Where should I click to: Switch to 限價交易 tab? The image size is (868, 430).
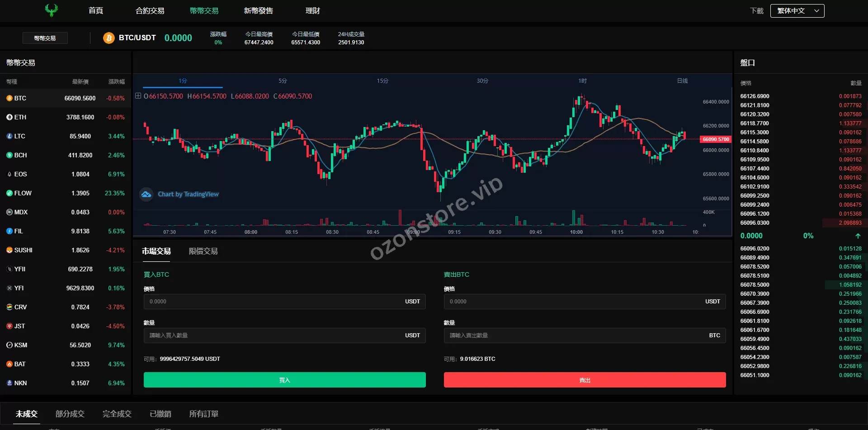pyautogui.click(x=203, y=251)
